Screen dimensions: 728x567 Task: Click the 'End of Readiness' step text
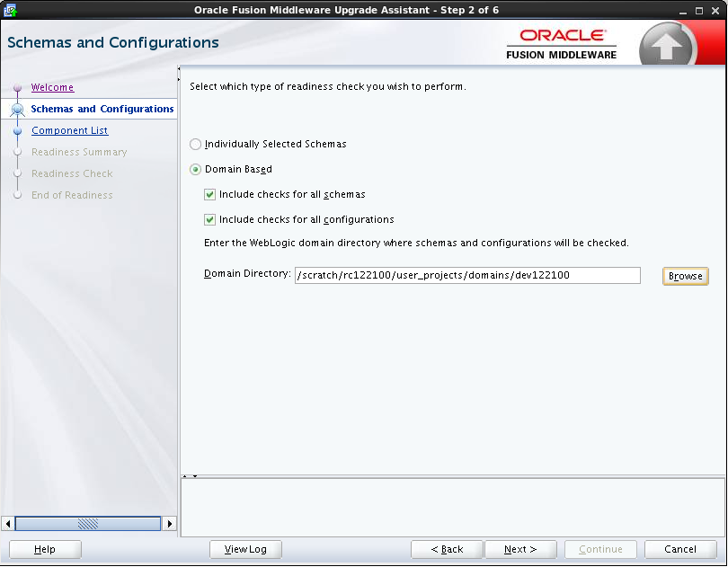72,195
